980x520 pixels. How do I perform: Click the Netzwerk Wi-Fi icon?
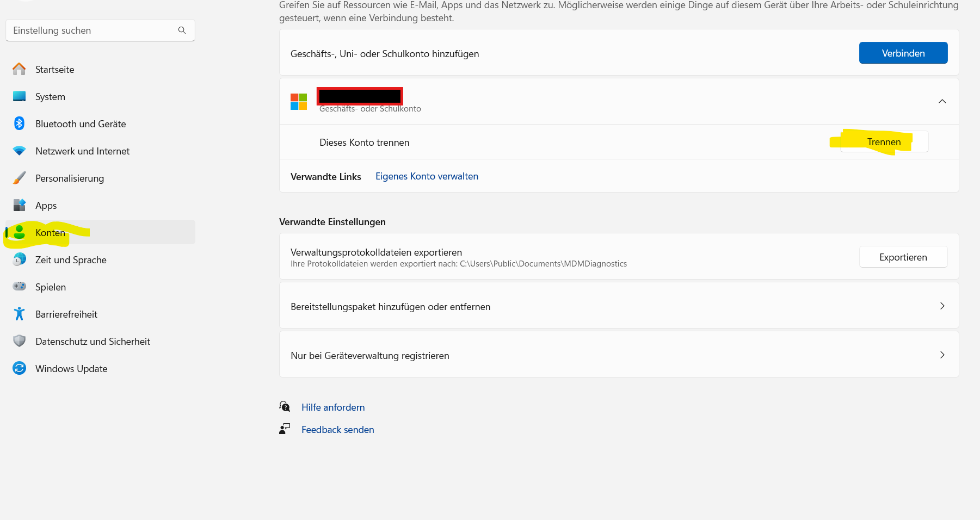coord(19,151)
